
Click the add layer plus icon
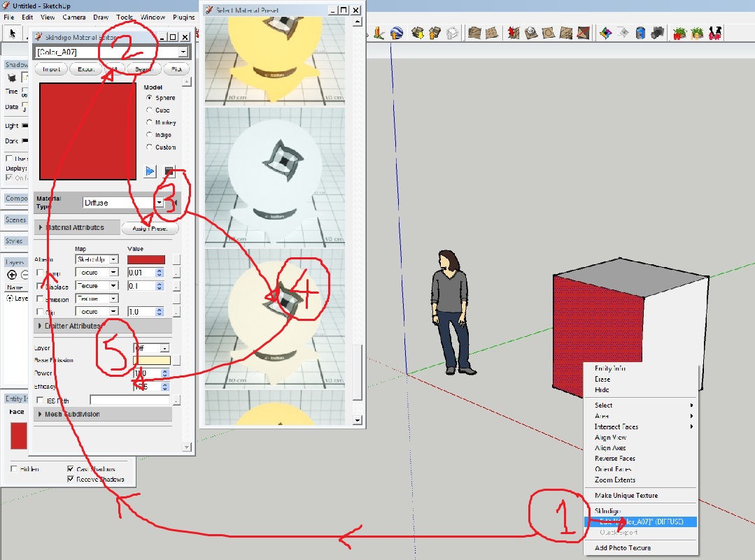tap(12, 275)
